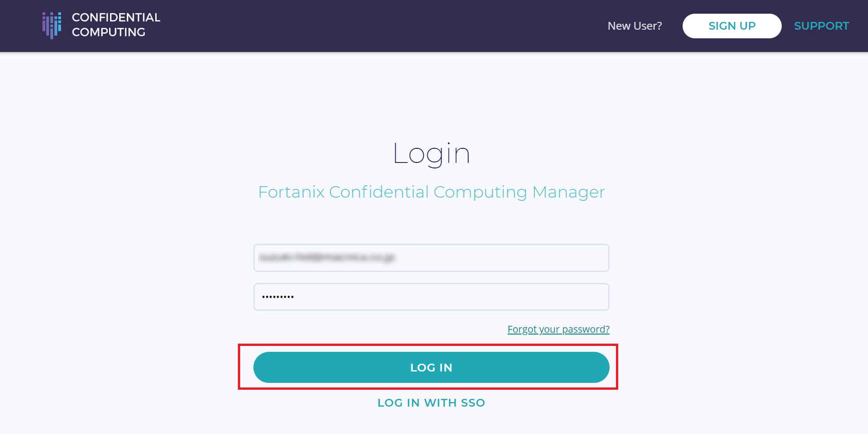Viewport: 868px width, 434px height.
Task: Click the word SSO in the SSO login link
Action: [x=473, y=403]
